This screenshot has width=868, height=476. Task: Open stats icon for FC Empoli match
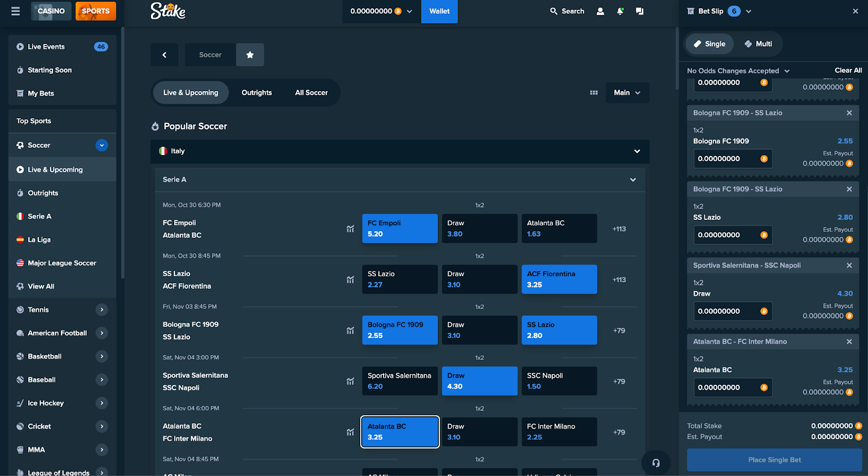pyautogui.click(x=350, y=229)
